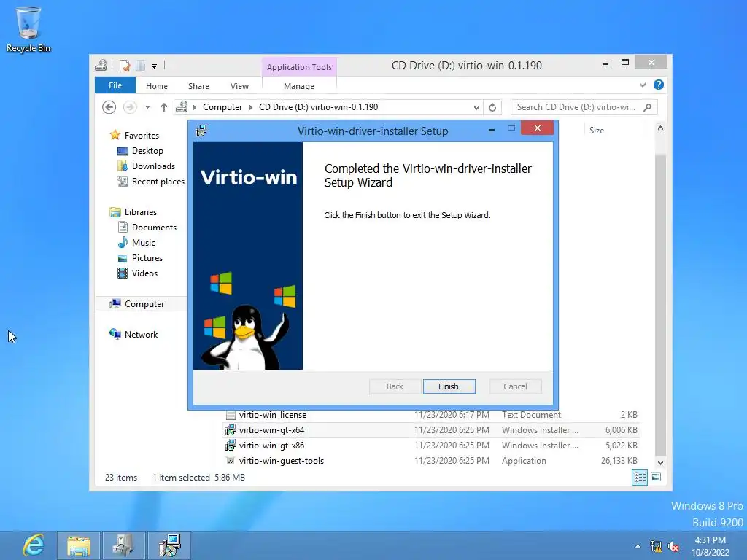Click the virtio-win_license document icon
This screenshot has width=747, height=560.
(231, 415)
